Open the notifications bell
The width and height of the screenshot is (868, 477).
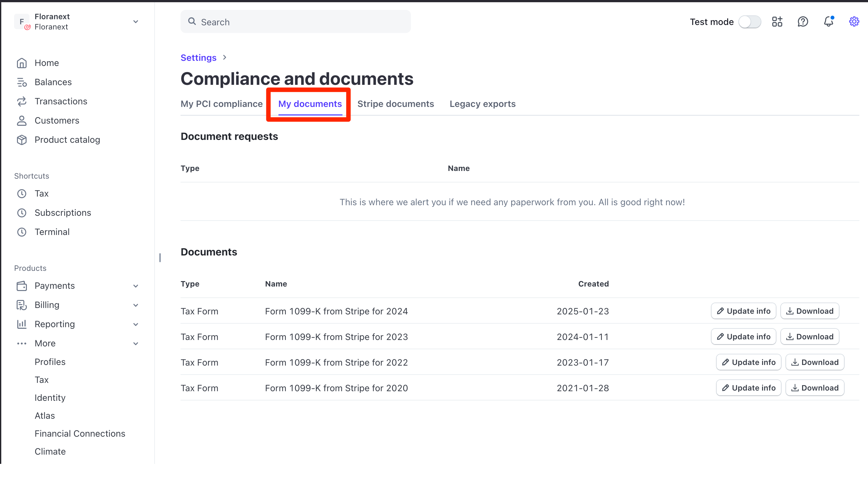pyautogui.click(x=828, y=21)
